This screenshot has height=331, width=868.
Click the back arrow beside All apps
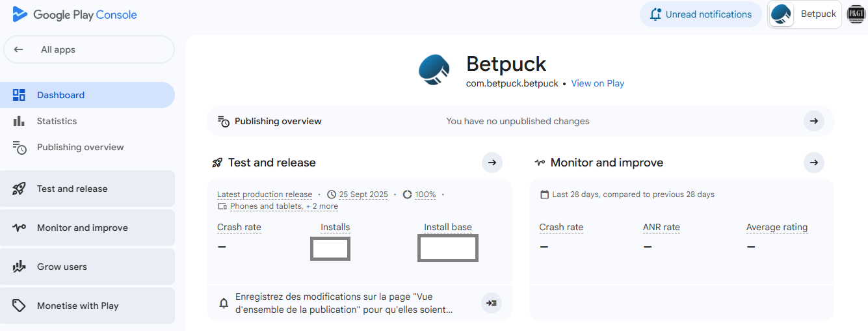[19, 49]
